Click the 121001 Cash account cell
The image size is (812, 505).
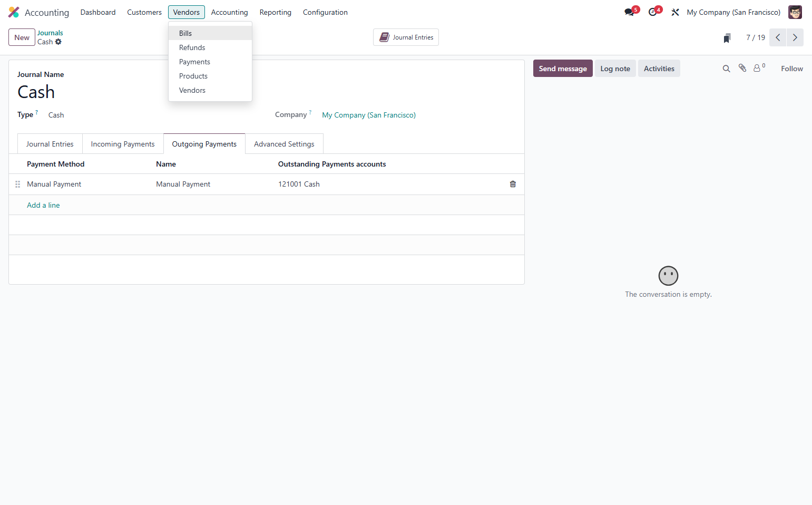tap(299, 184)
